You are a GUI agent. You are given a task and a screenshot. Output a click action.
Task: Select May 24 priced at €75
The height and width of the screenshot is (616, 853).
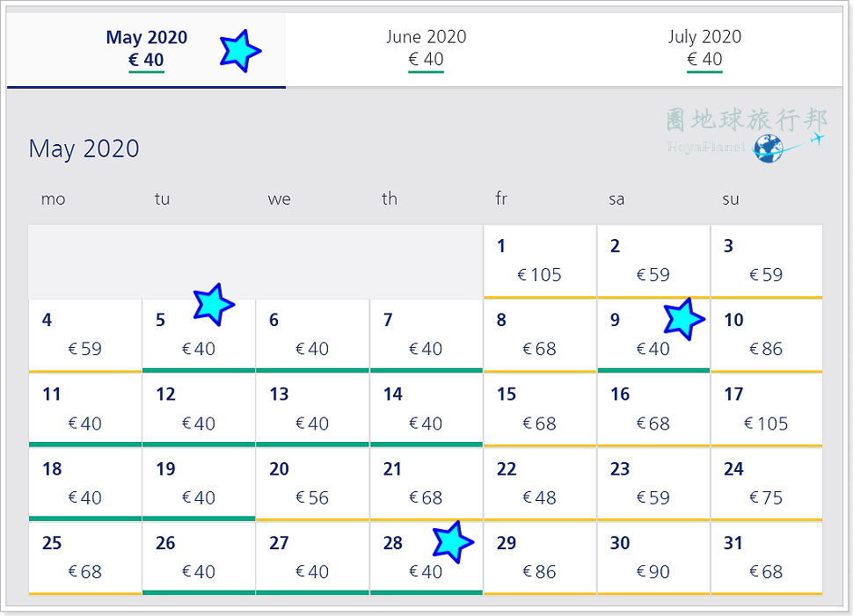pos(766,483)
